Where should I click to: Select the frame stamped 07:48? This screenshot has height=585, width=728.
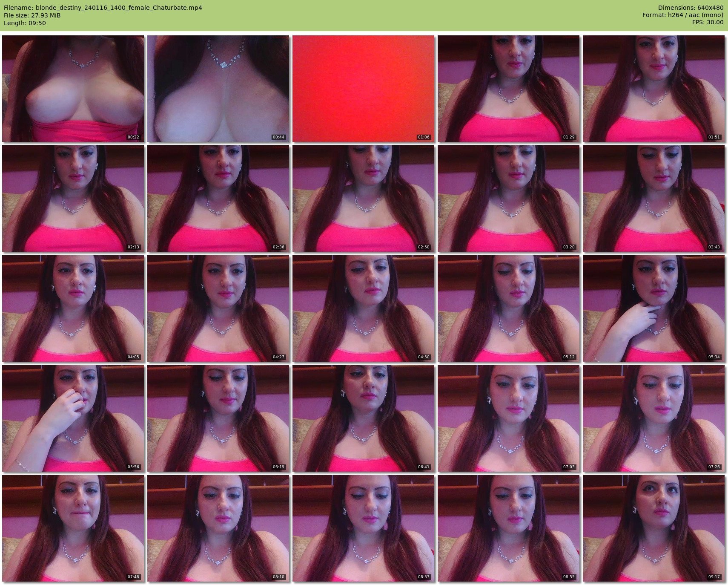pos(73,528)
